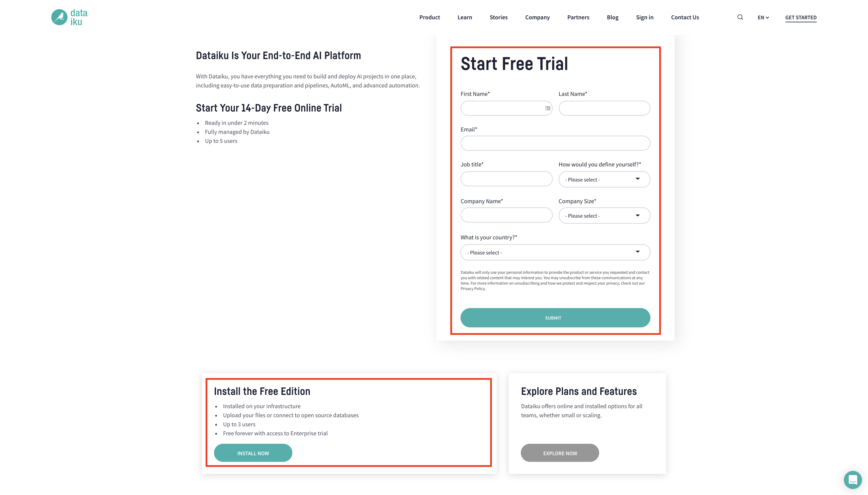This screenshot has height=495, width=868.
Task: Click the Job Title input field
Action: pos(506,178)
